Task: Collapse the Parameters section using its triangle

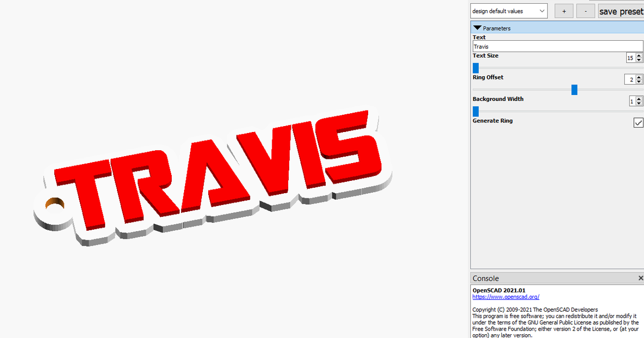Action: point(477,27)
